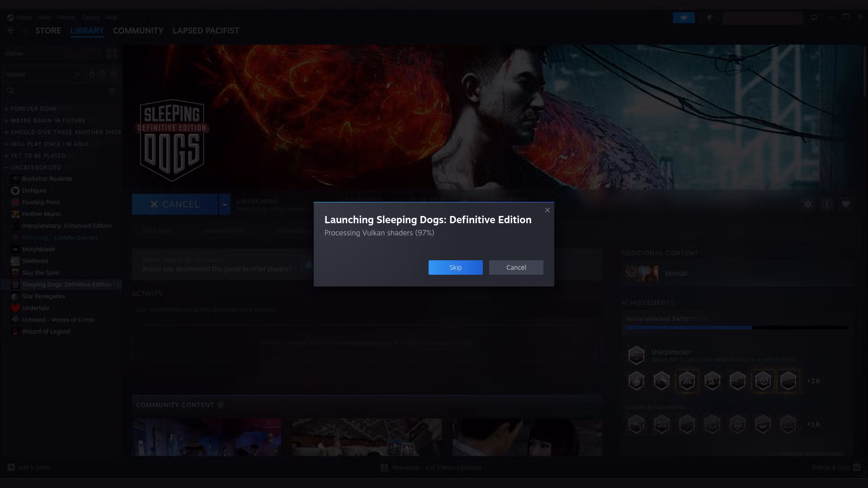Click the Home library link

(14, 53)
